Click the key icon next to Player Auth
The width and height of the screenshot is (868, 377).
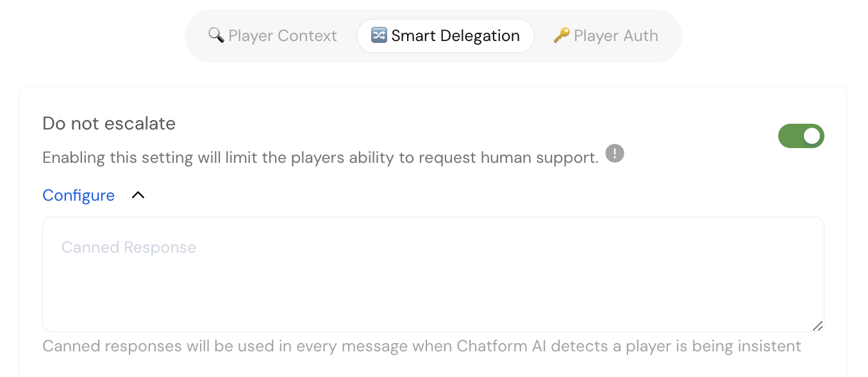click(x=562, y=35)
